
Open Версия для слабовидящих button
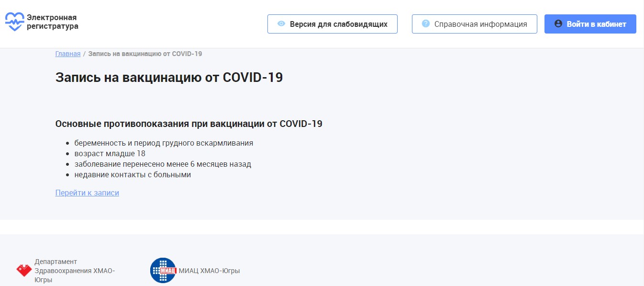[x=333, y=24]
